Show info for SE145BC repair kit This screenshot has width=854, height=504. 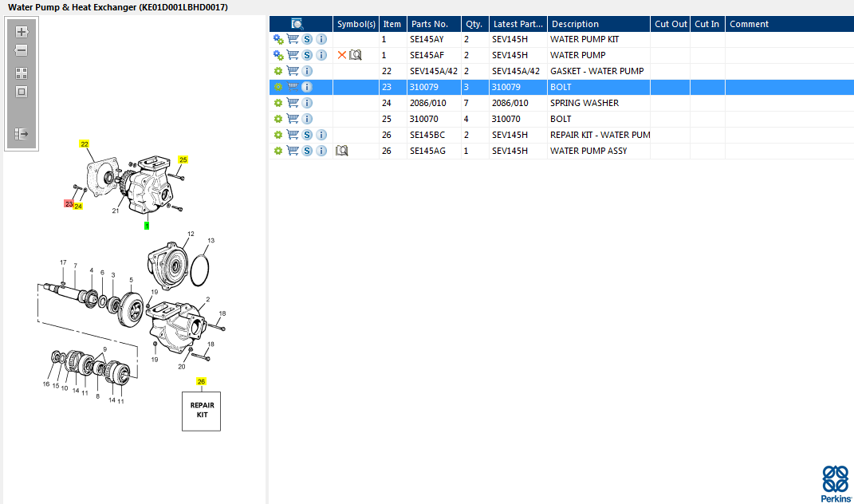[321, 135]
